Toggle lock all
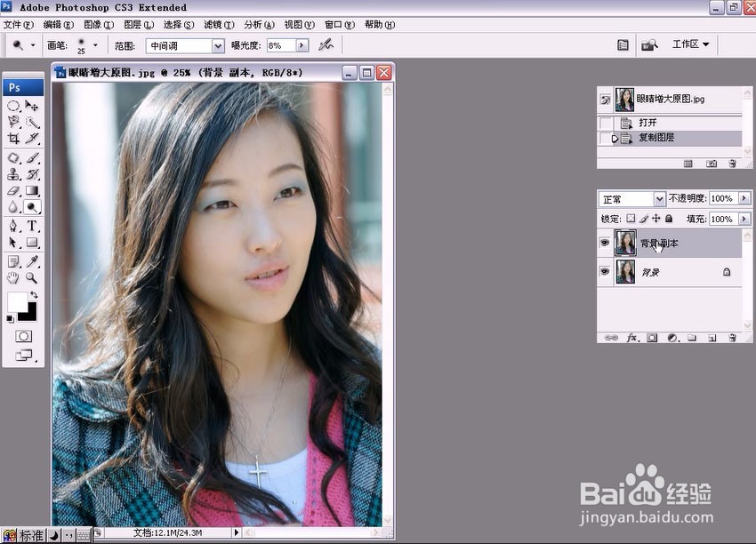Viewport: 756px width, 544px height. point(669,219)
